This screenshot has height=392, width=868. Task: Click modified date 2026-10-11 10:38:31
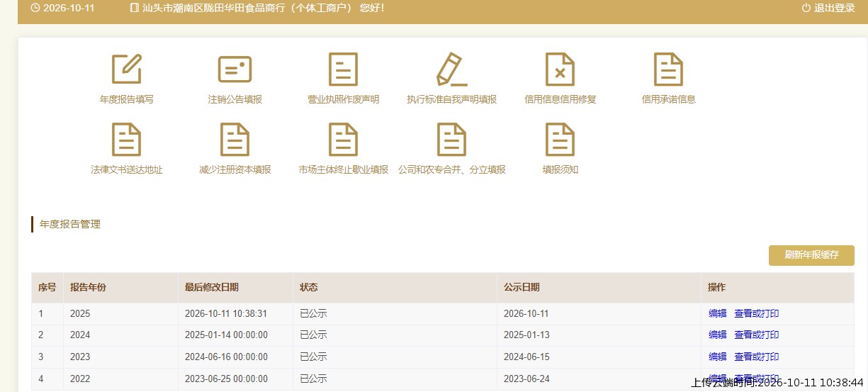[x=226, y=313]
